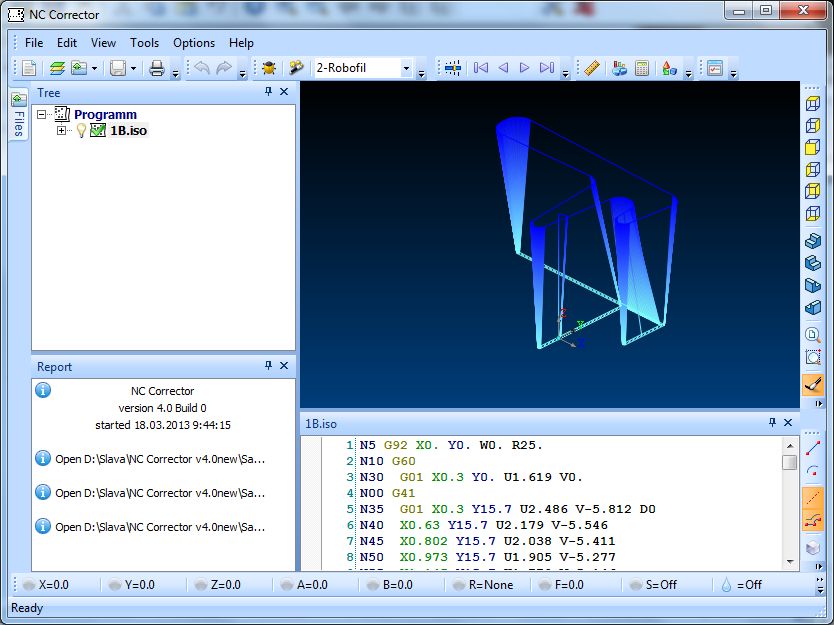
Task: Select the Programm root item
Action: (105, 114)
